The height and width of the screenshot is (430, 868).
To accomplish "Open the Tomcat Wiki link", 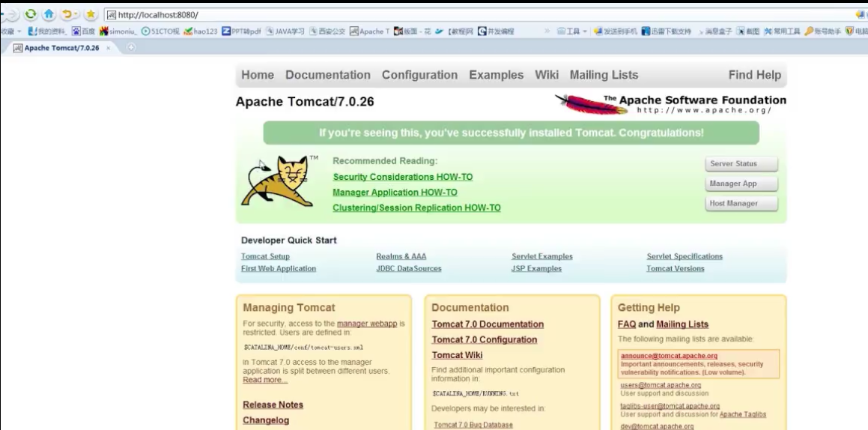I will [x=458, y=355].
